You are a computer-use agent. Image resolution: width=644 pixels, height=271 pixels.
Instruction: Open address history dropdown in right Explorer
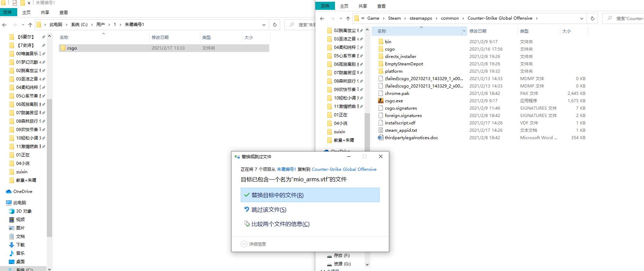click(x=582, y=18)
